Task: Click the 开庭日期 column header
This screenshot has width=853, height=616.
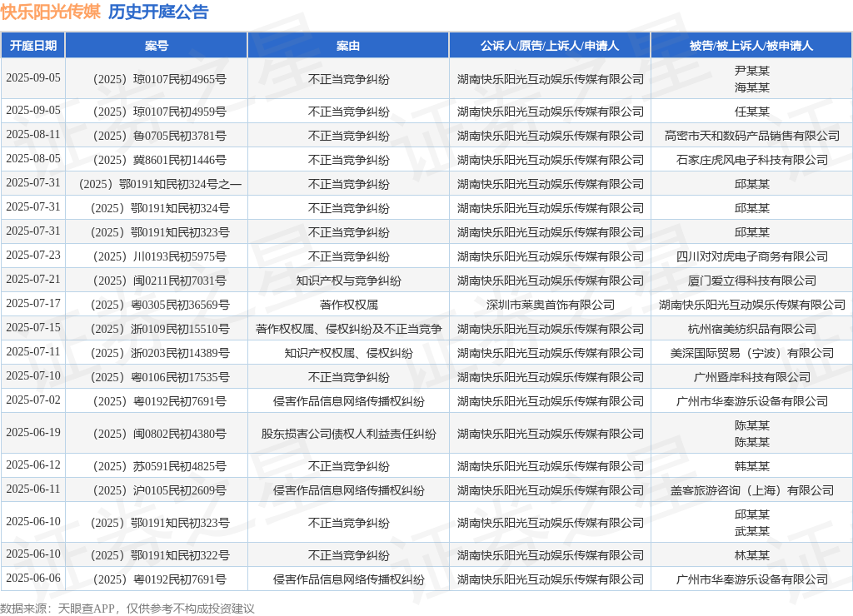Action: [x=33, y=46]
